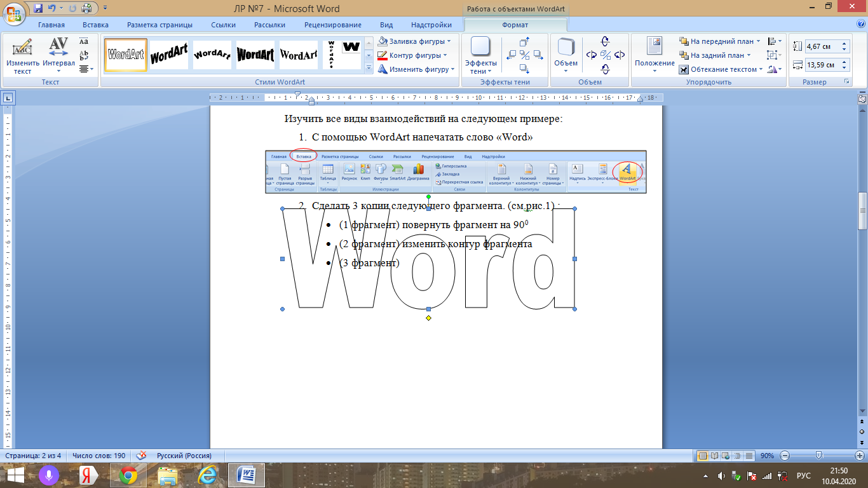Nudge shadow down icon
This screenshot has width=868, height=488.
524,69
